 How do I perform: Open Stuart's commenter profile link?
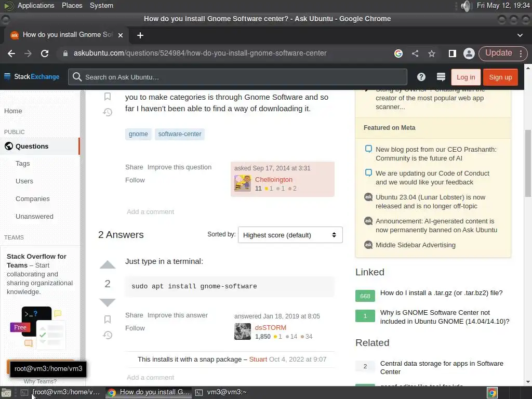(x=258, y=360)
